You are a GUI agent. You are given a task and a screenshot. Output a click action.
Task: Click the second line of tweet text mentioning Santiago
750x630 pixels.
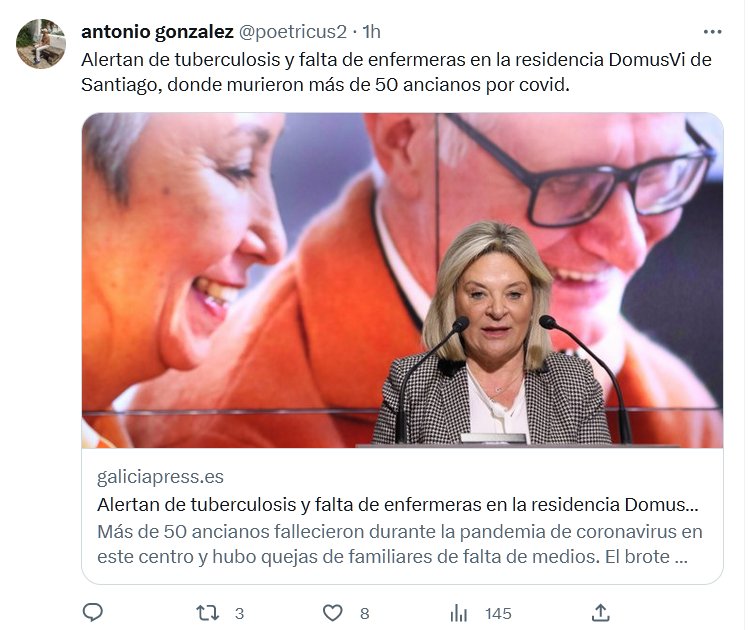pos(325,85)
